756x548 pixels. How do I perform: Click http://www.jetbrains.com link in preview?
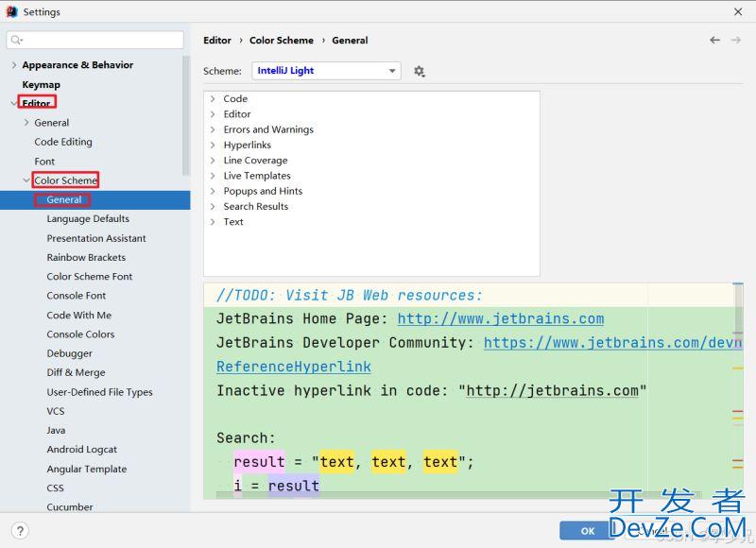tap(501, 318)
